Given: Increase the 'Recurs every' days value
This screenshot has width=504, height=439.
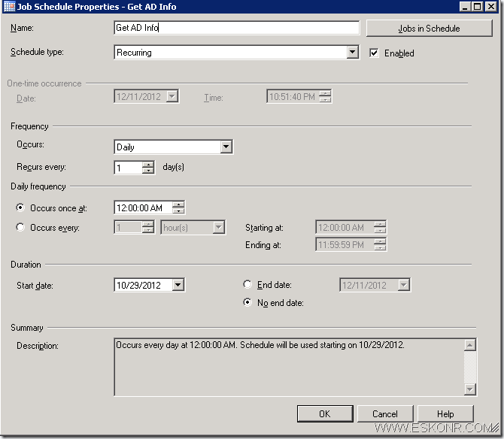Looking at the screenshot, I should (x=148, y=165).
